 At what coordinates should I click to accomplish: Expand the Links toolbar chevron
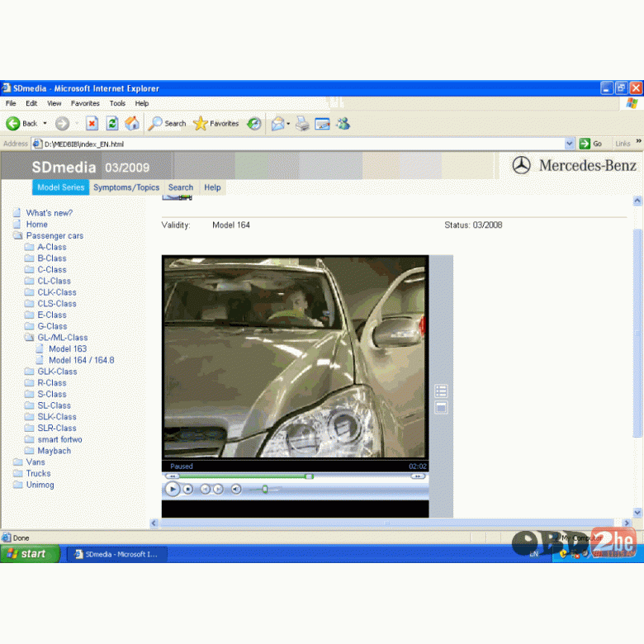639,141
